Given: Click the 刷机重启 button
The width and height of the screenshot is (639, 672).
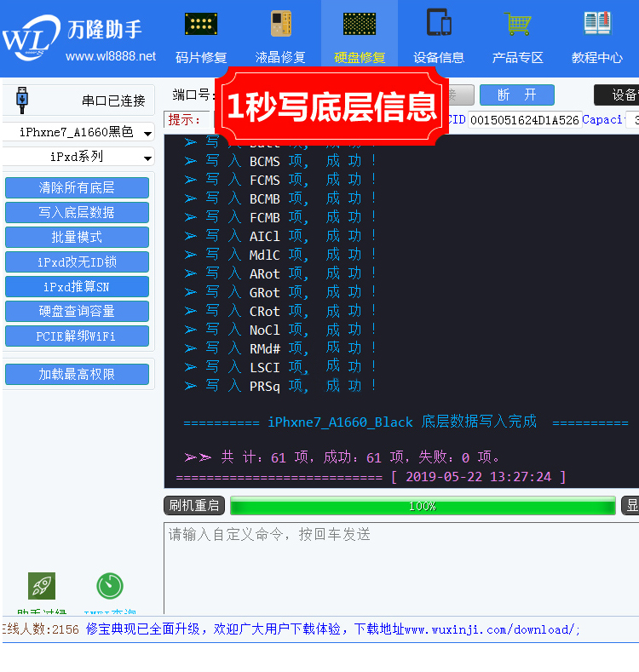Looking at the screenshot, I should 194,506.
